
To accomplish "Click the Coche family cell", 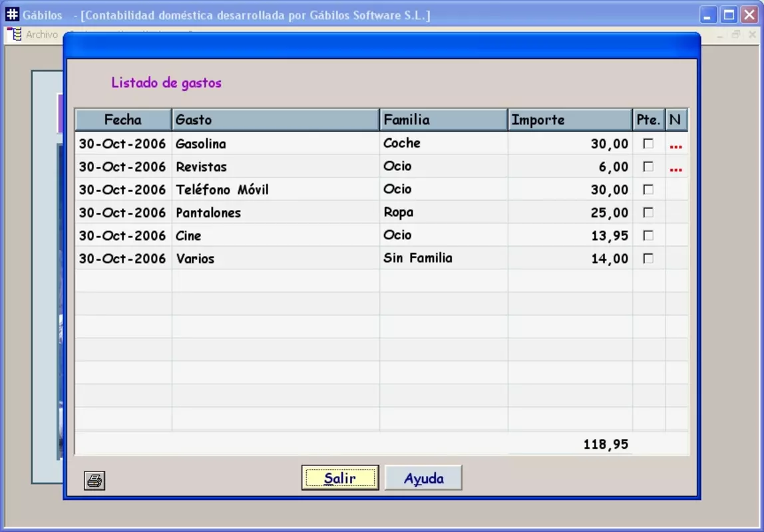I will click(444, 143).
